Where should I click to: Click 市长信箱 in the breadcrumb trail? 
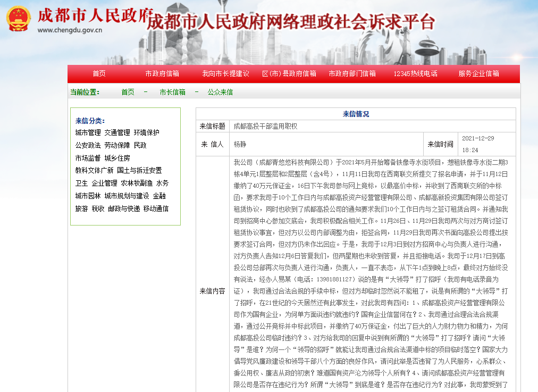point(173,91)
